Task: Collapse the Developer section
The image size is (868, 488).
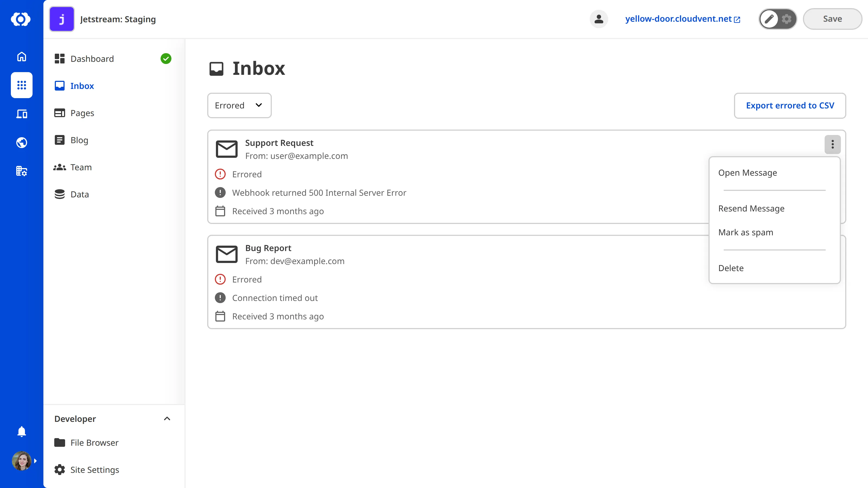Action: click(x=167, y=419)
